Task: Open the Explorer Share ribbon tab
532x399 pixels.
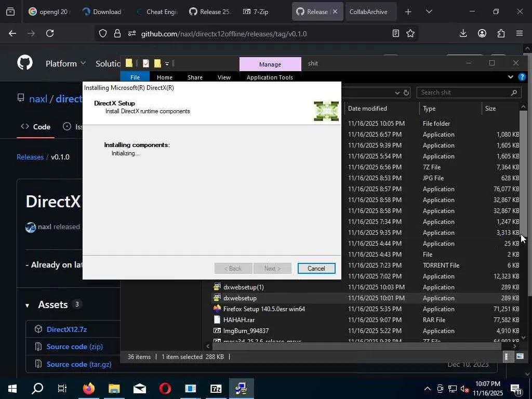Action: 195,77
